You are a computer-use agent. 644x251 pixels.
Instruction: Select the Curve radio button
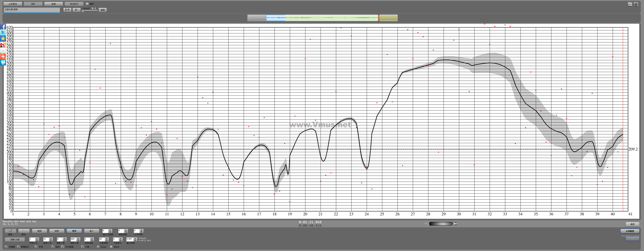point(98,247)
